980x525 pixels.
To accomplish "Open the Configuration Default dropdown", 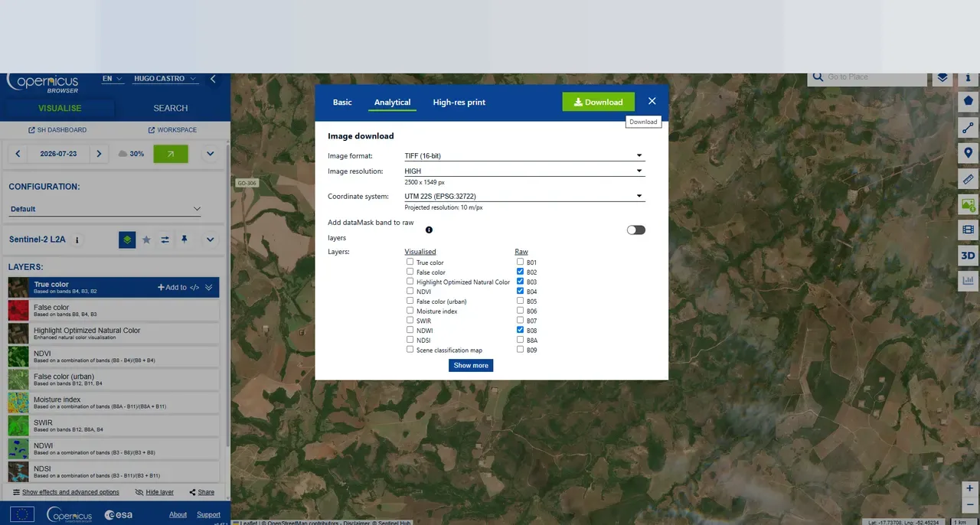I will 106,209.
